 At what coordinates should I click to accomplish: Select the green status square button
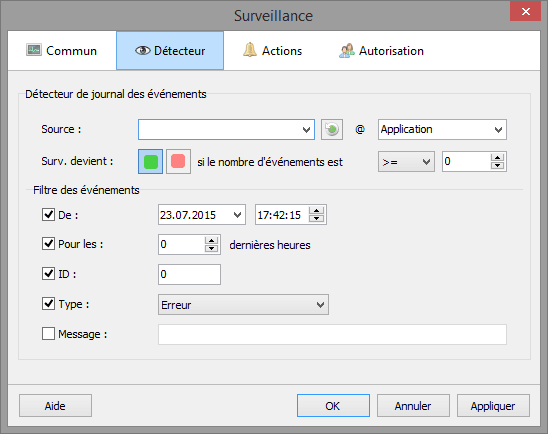point(151,162)
